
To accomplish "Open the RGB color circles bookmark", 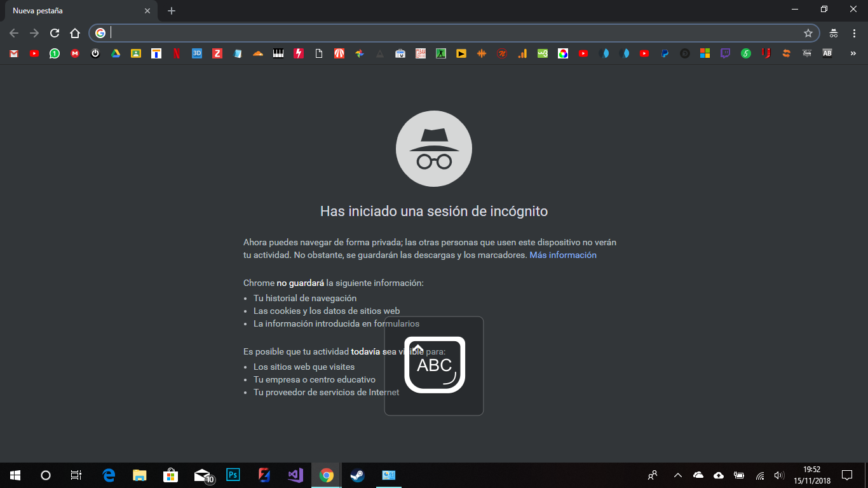I will (563, 54).
